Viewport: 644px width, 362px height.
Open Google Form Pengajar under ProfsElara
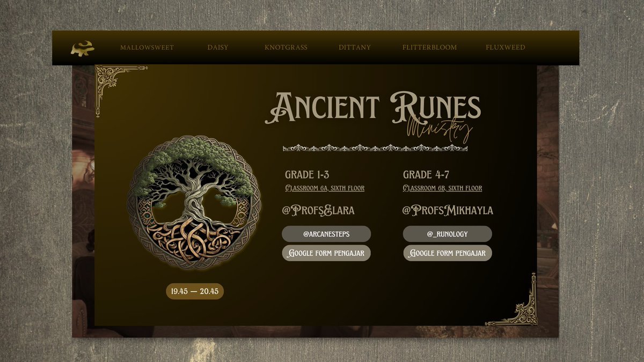tap(326, 253)
